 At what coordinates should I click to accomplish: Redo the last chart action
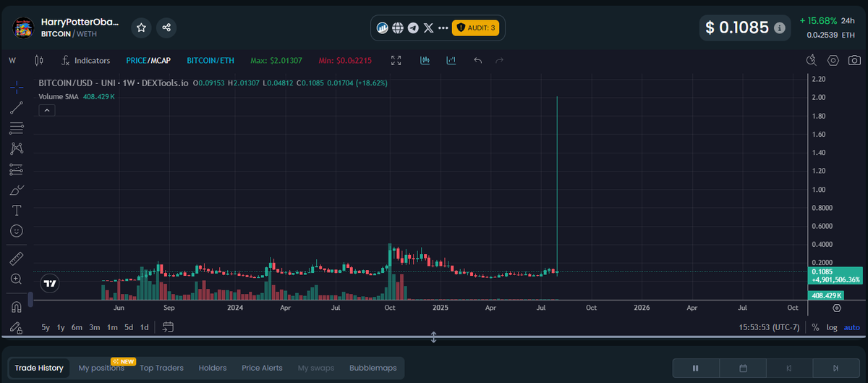point(499,61)
